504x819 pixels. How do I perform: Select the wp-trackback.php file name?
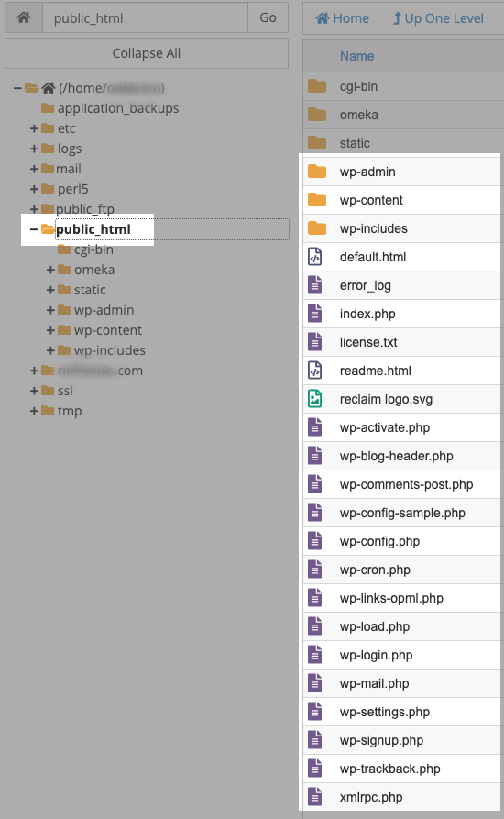(x=389, y=769)
